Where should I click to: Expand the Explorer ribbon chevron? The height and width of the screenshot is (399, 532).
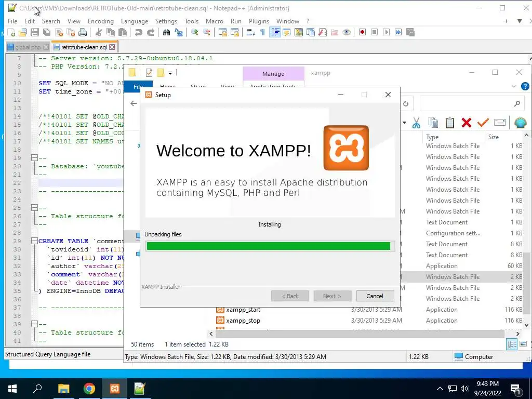click(514, 86)
